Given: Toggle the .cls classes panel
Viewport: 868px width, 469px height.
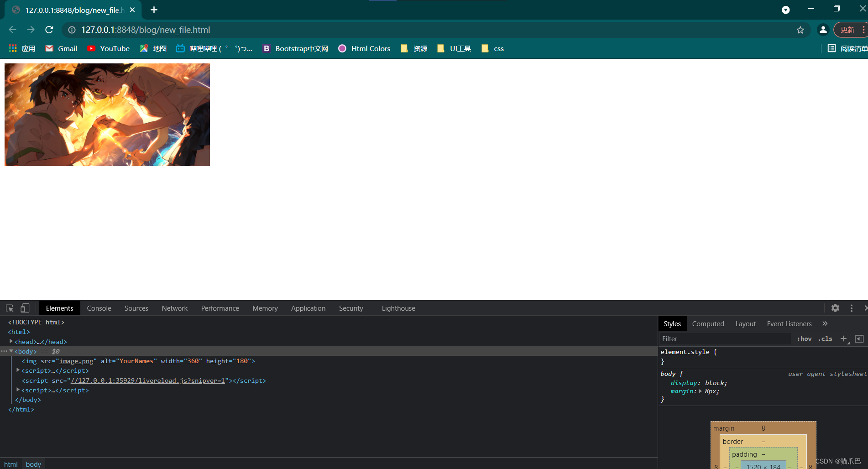Looking at the screenshot, I should click(825, 339).
